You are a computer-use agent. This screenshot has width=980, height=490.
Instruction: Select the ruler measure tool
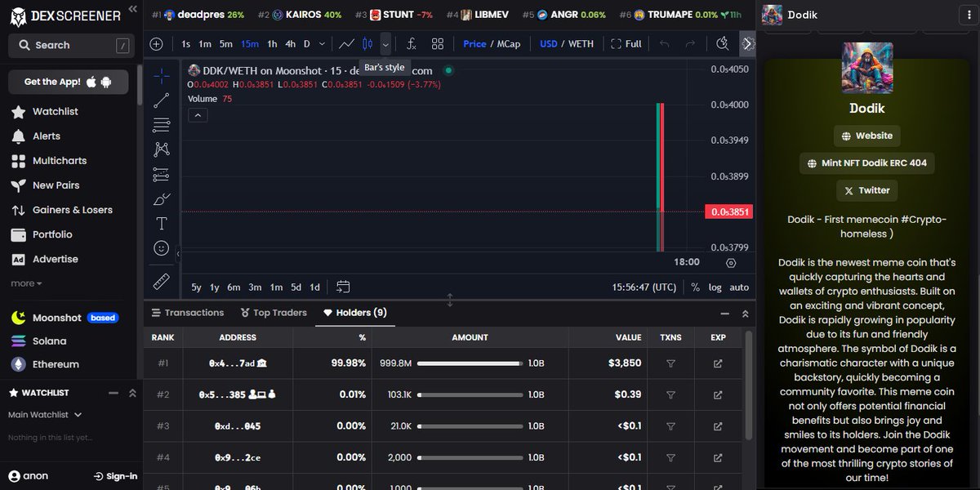click(x=162, y=282)
